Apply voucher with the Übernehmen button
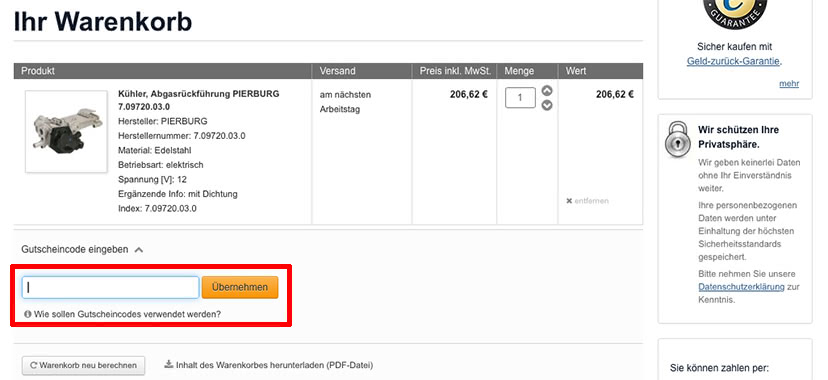 (240, 287)
